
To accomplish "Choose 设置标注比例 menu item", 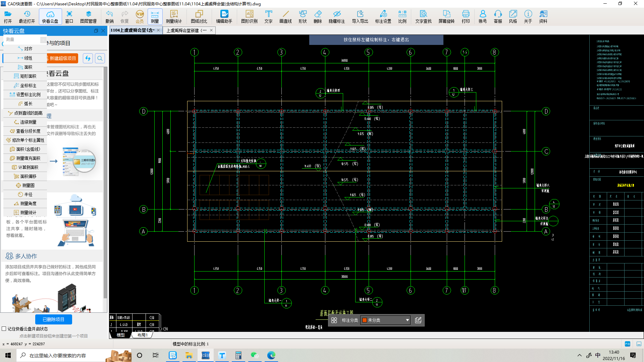I will pos(25,95).
